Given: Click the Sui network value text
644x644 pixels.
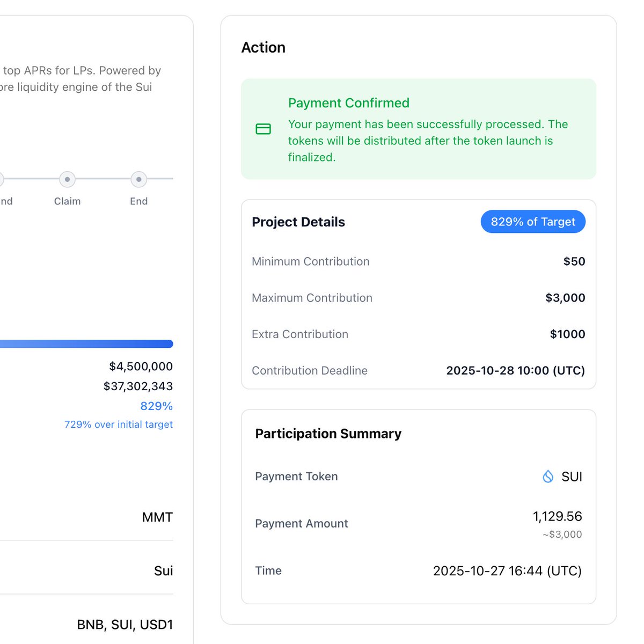Looking at the screenshot, I should (163, 571).
